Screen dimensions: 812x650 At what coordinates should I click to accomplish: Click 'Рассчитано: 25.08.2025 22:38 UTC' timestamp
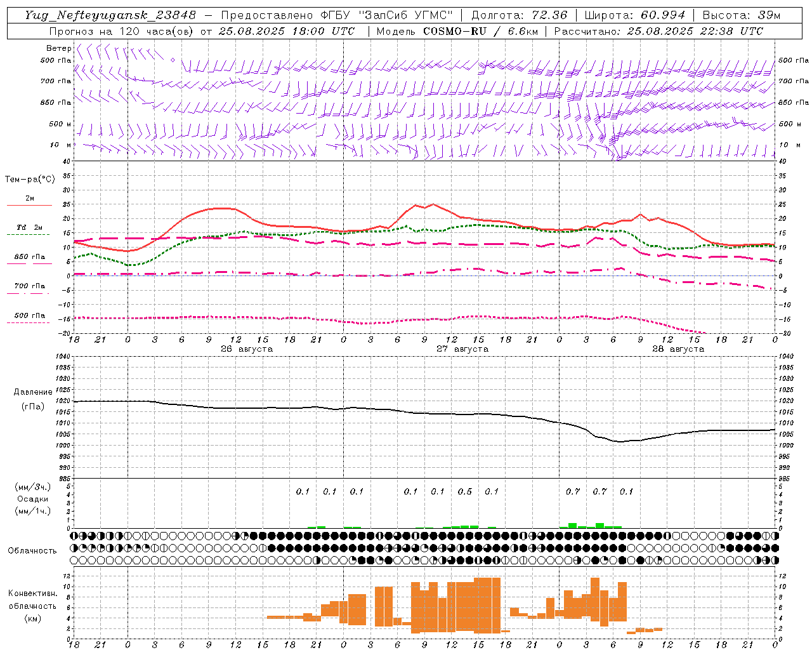[658, 31]
